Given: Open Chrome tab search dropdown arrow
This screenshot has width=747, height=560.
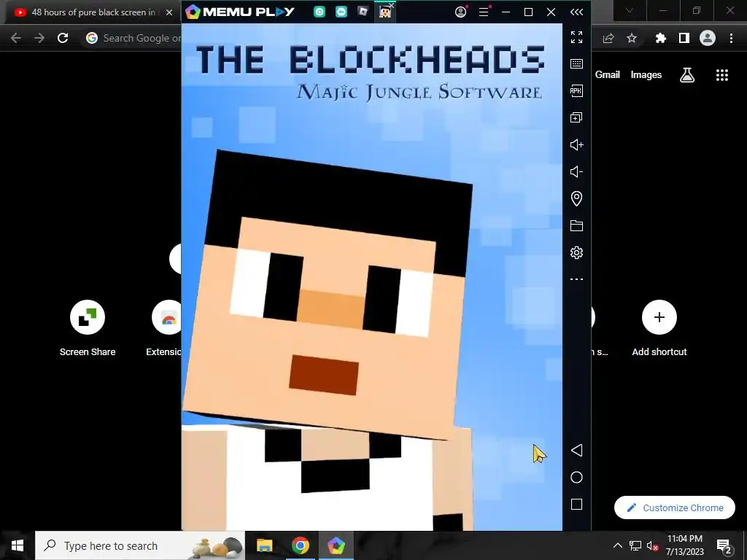Looking at the screenshot, I should pos(630,10).
